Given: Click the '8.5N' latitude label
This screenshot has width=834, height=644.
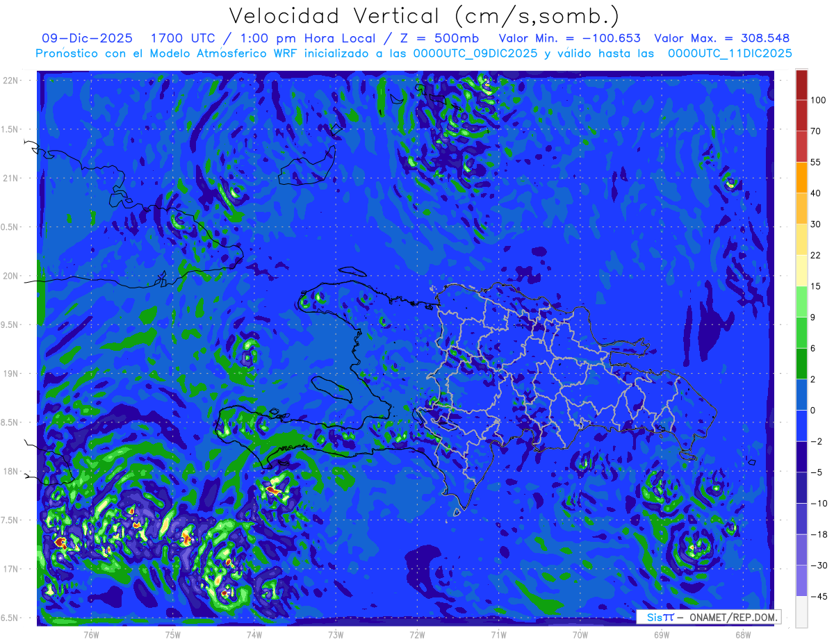Looking at the screenshot, I should [x=10, y=422].
